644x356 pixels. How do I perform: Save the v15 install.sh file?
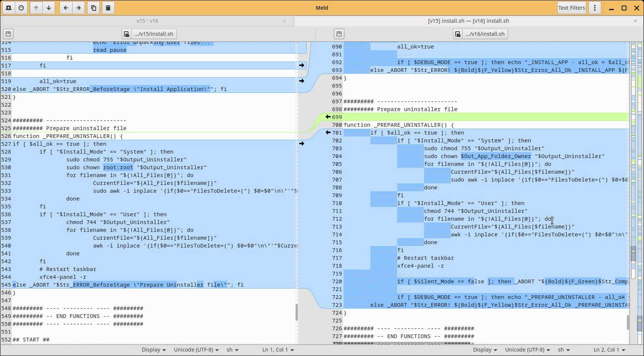(8, 34)
